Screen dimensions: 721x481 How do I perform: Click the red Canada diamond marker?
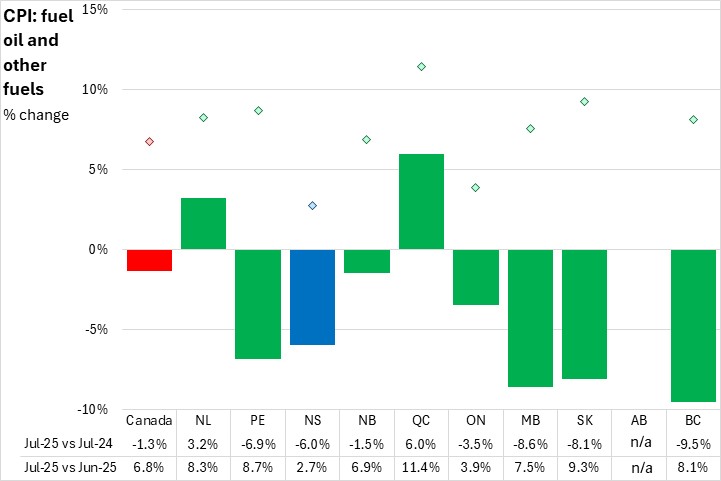(x=149, y=141)
